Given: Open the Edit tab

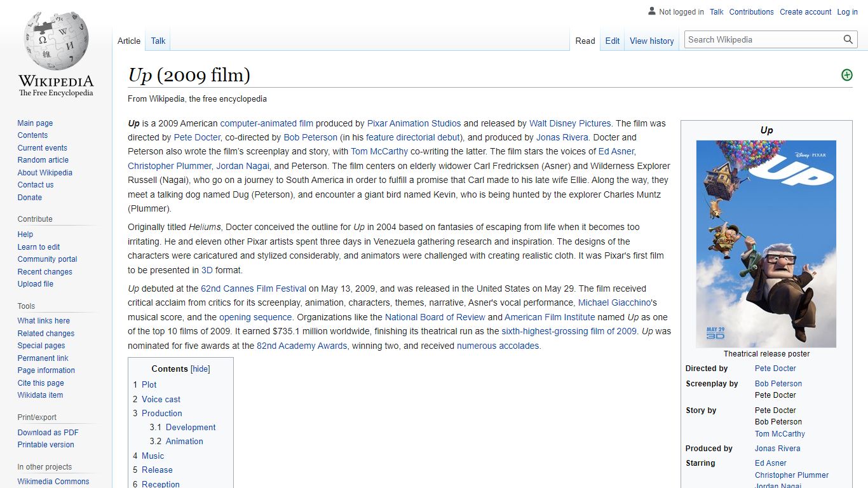Looking at the screenshot, I should (613, 41).
